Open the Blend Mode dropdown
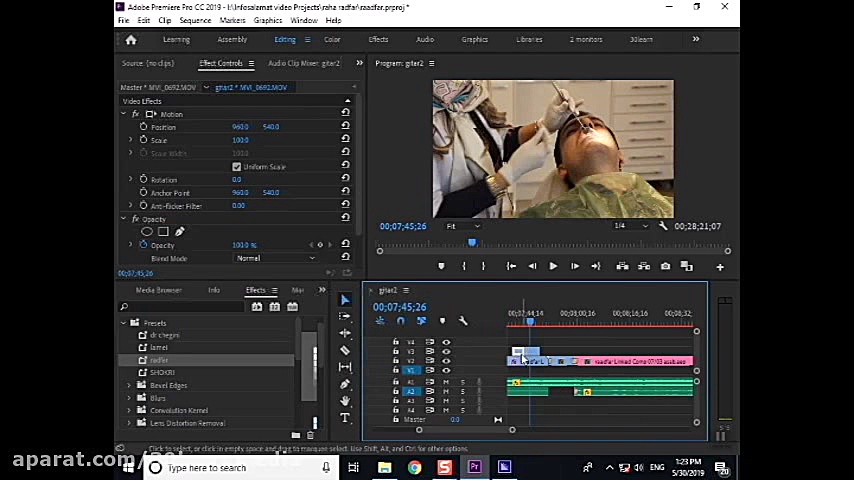 (275, 258)
